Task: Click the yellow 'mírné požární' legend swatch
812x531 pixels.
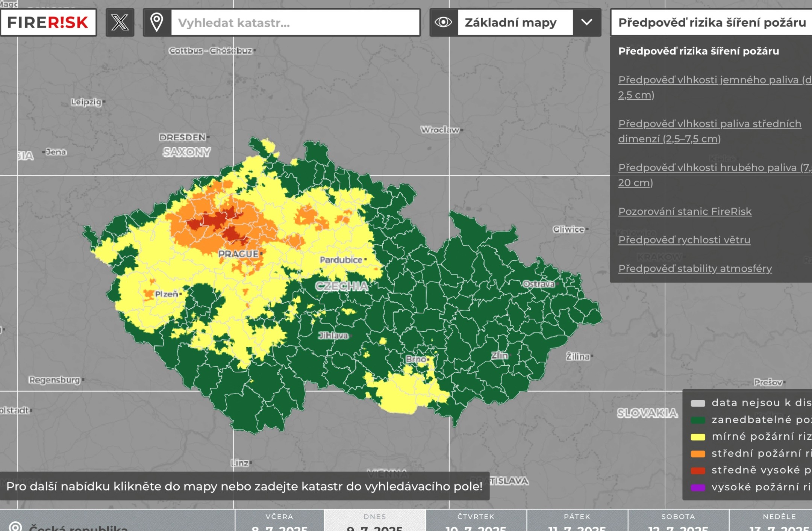Action: (x=698, y=437)
